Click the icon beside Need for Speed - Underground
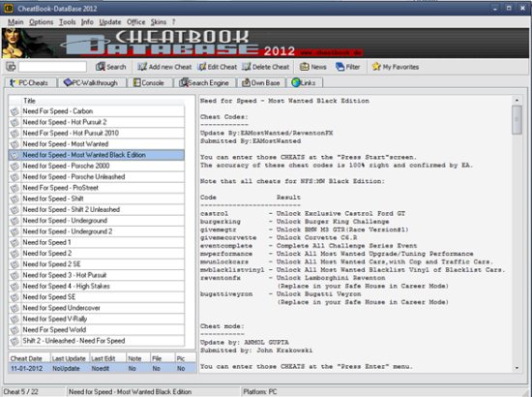The image size is (532, 397). (x=15, y=221)
